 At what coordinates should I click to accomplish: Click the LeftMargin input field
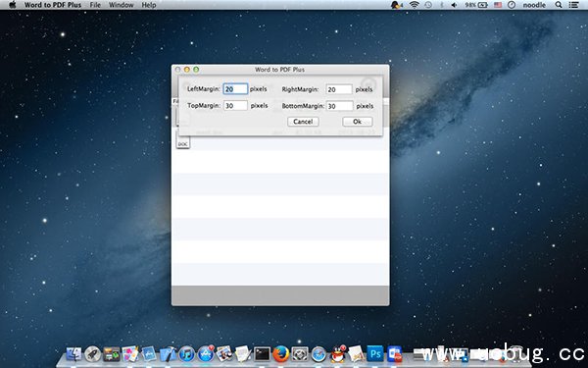[x=235, y=89]
